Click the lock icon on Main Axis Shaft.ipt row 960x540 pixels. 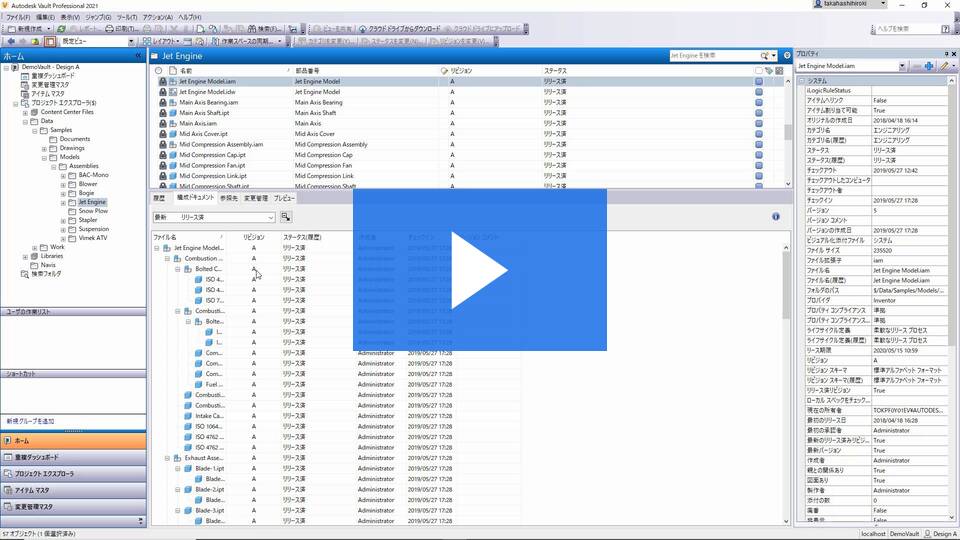coord(162,113)
